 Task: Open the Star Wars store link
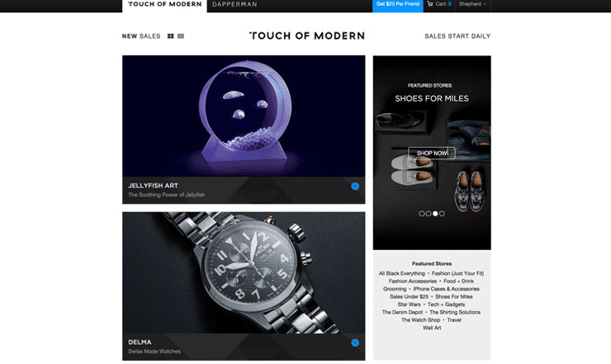(410, 305)
